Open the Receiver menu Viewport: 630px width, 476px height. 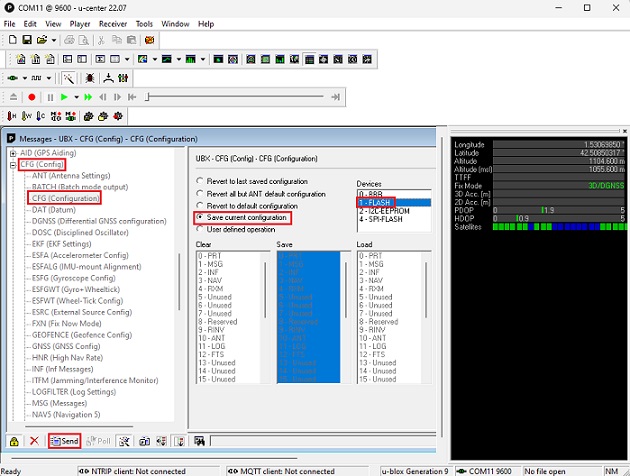point(113,23)
